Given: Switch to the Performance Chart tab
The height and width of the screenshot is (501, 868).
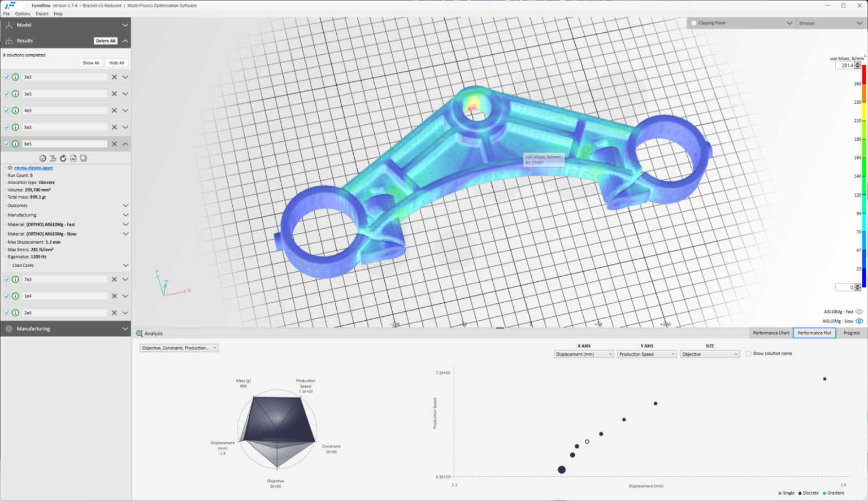Looking at the screenshot, I should [x=770, y=333].
